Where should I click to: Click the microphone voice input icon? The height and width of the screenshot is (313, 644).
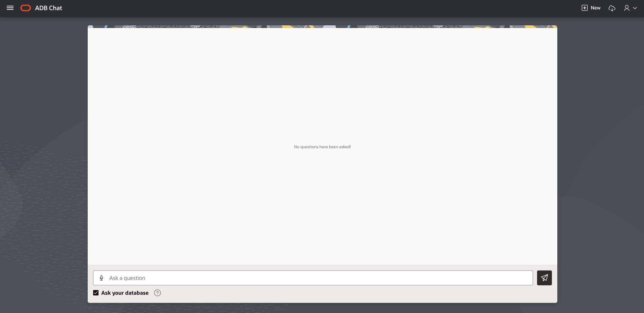(101, 278)
